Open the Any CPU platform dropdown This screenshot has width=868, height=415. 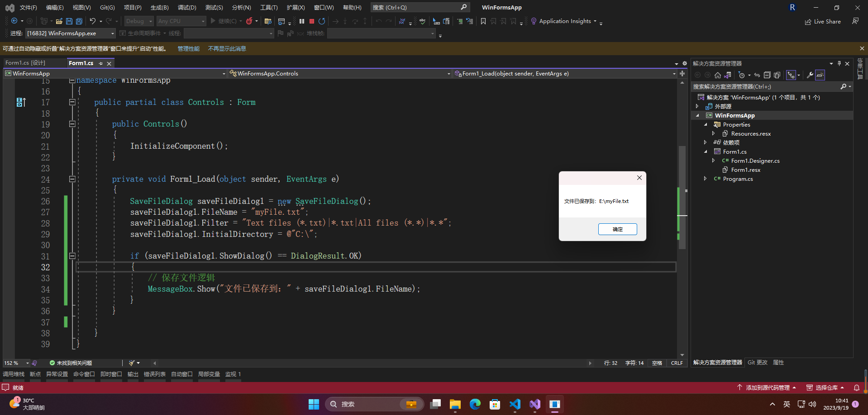pyautogui.click(x=181, y=21)
